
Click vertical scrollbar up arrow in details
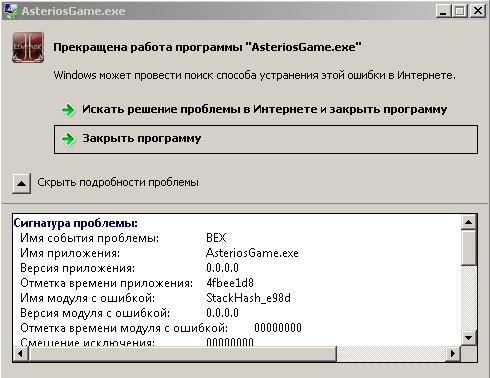[x=469, y=222]
